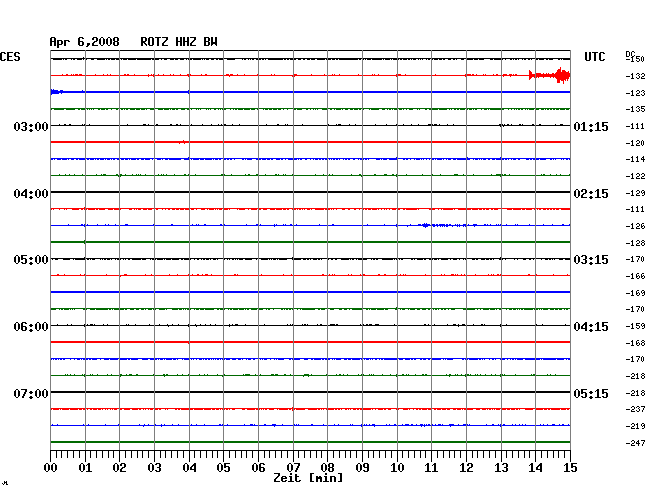
Task: Click minute tick label '15' on time axis
Action: [570, 468]
